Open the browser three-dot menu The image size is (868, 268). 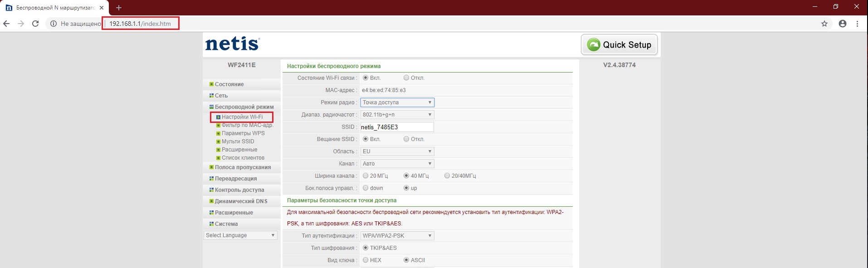pyautogui.click(x=857, y=24)
